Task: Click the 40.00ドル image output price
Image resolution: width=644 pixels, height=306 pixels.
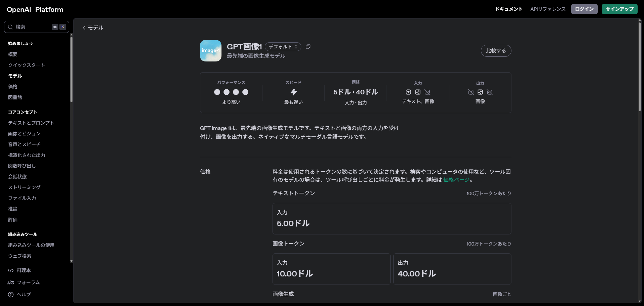Action: pos(417,274)
